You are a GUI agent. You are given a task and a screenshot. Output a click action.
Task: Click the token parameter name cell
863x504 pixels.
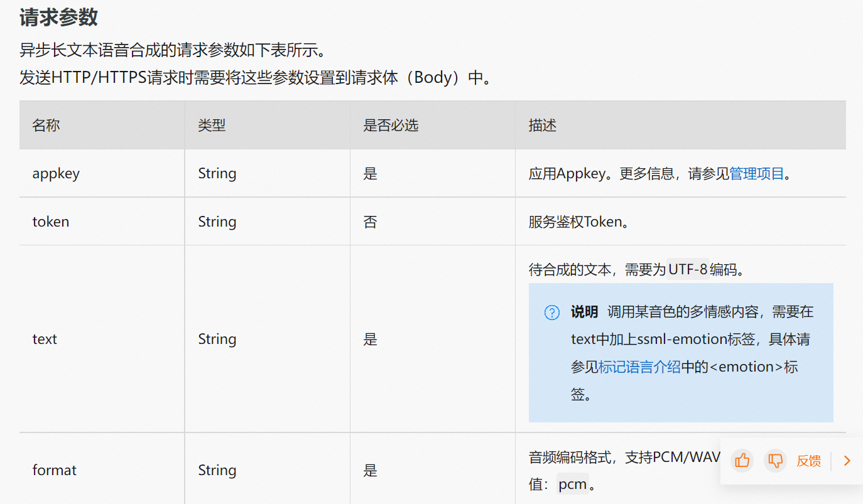click(x=102, y=222)
